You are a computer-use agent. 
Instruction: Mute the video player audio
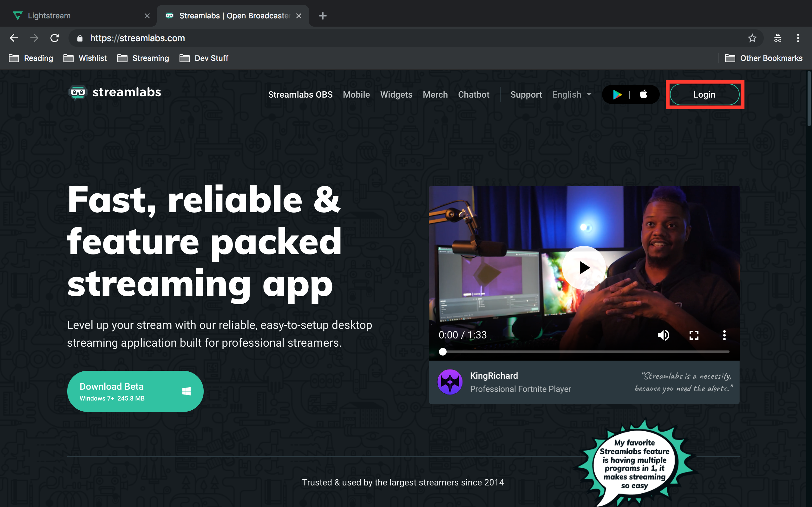664,335
